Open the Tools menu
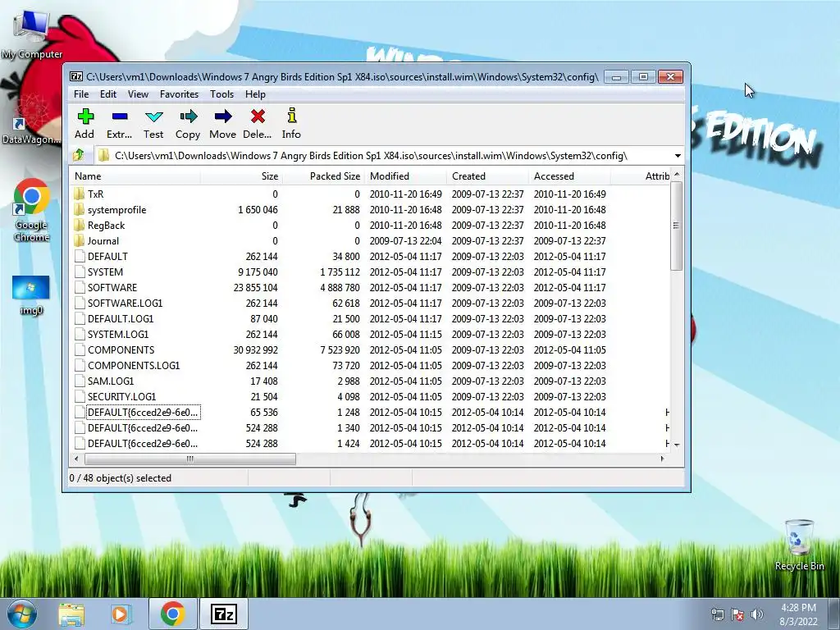 (221, 94)
